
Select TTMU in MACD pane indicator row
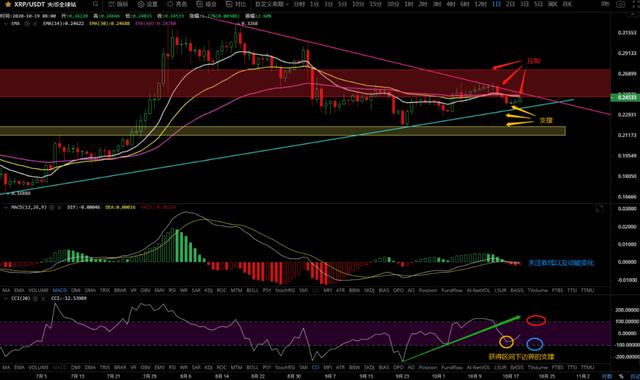coord(587,290)
